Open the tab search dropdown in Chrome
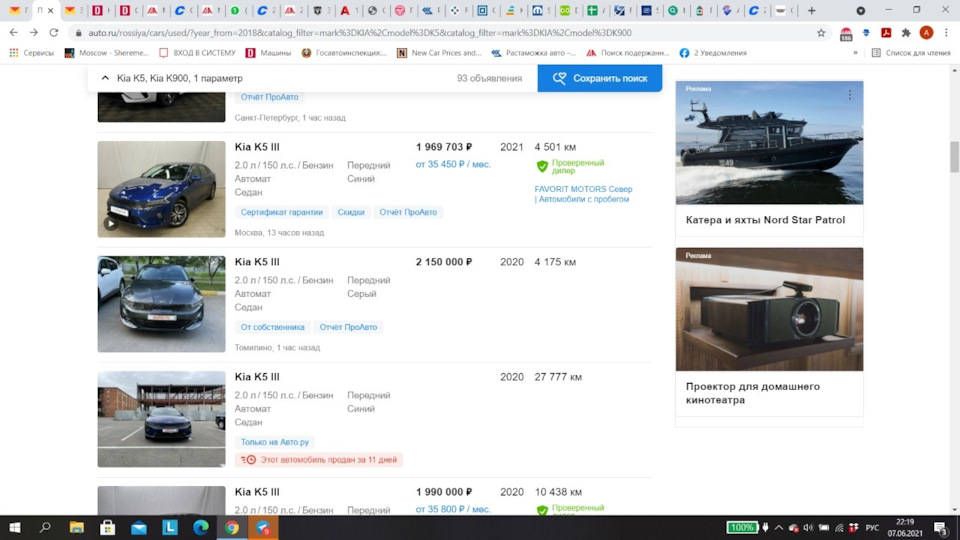This screenshot has height=540, width=960. (x=860, y=10)
